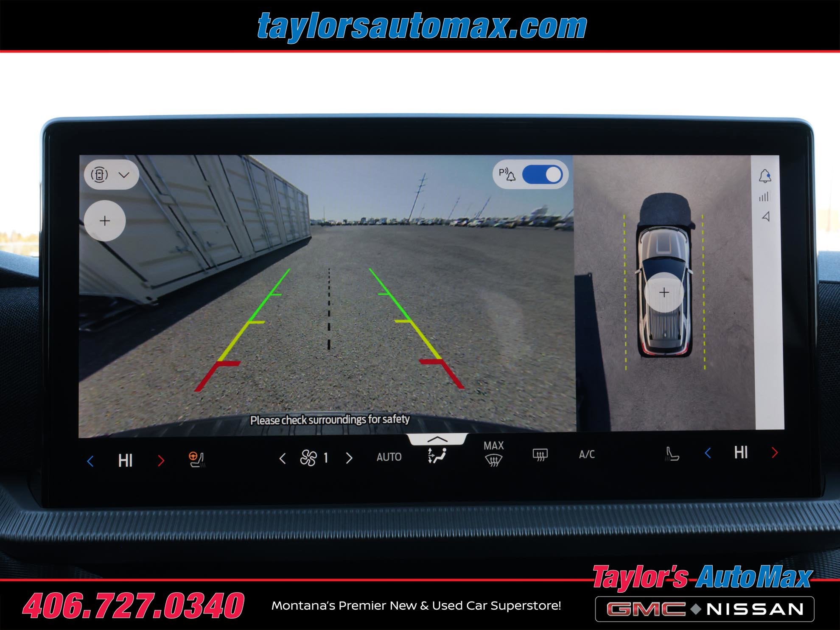Turn on MAX front defrost

click(x=493, y=454)
